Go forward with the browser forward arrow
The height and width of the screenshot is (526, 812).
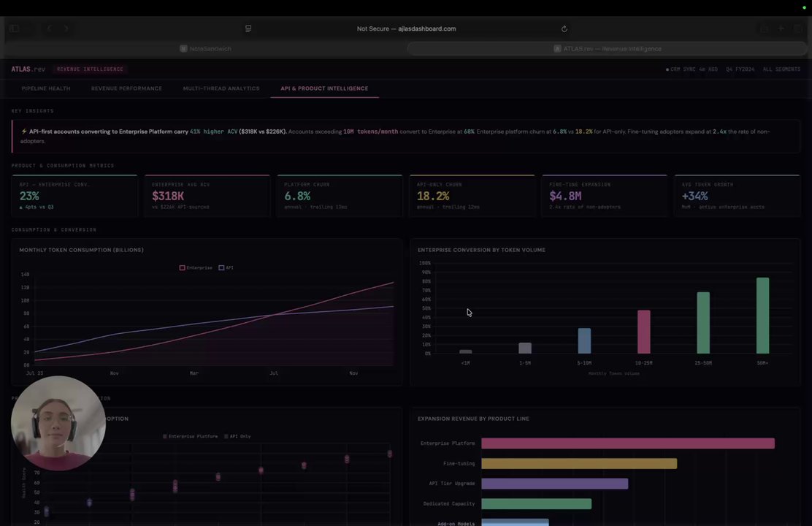click(66, 28)
